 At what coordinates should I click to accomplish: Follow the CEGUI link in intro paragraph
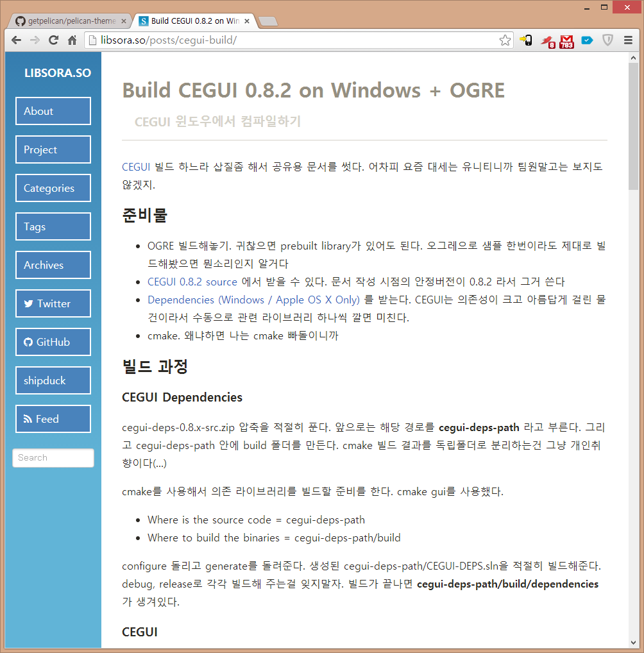coord(136,167)
